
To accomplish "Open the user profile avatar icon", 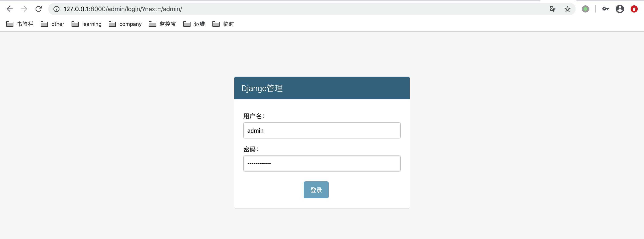I will [620, 9].
